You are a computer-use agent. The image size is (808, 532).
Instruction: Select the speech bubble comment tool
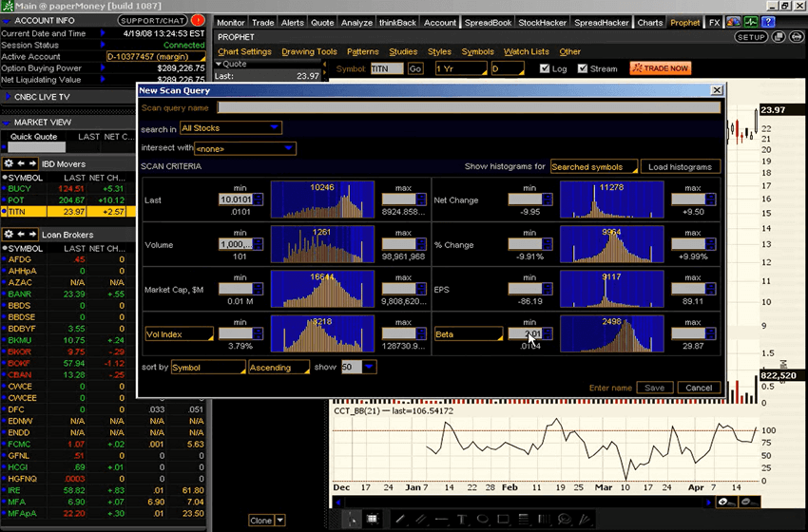pos(565,519)
